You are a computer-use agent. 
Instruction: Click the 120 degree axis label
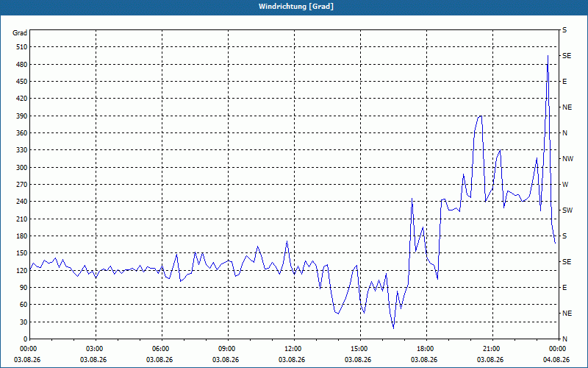[23, 270]
